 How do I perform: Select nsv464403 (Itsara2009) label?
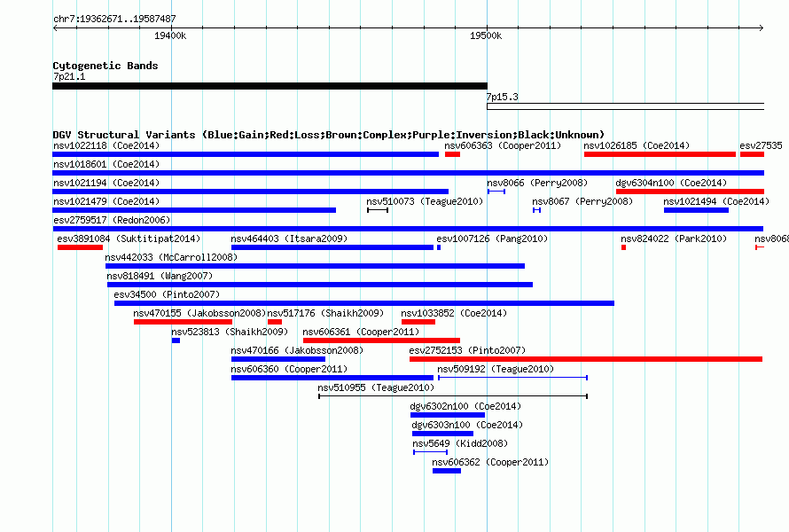289,239
